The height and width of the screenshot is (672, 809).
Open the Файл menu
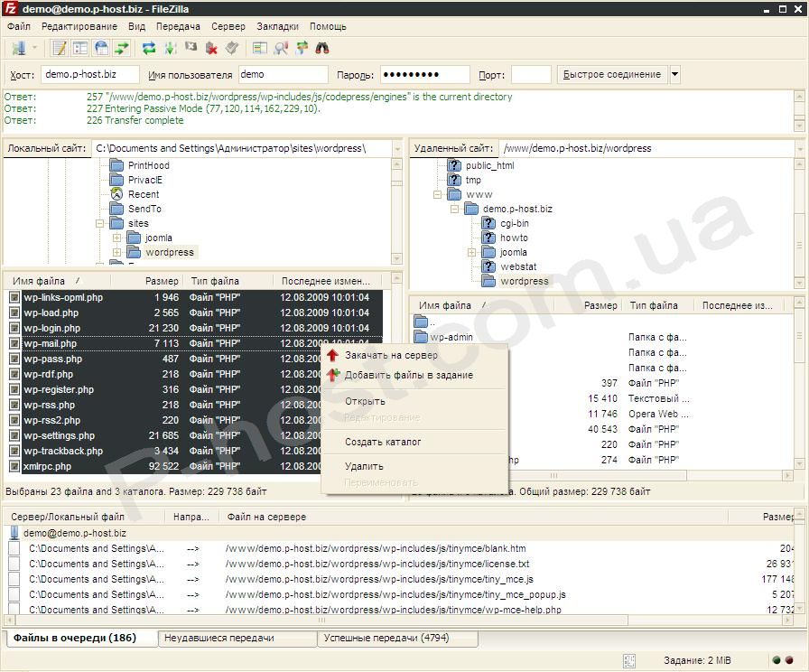pos(19,26)
